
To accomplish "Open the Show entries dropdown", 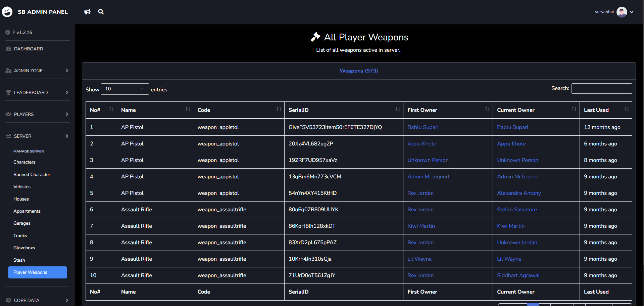I will pos(125,89).
